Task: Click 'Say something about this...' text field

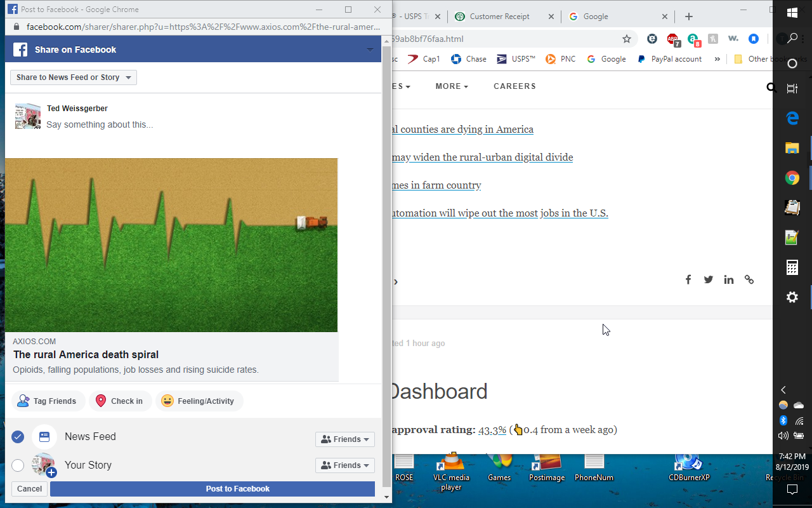Action: click(100, 125)
